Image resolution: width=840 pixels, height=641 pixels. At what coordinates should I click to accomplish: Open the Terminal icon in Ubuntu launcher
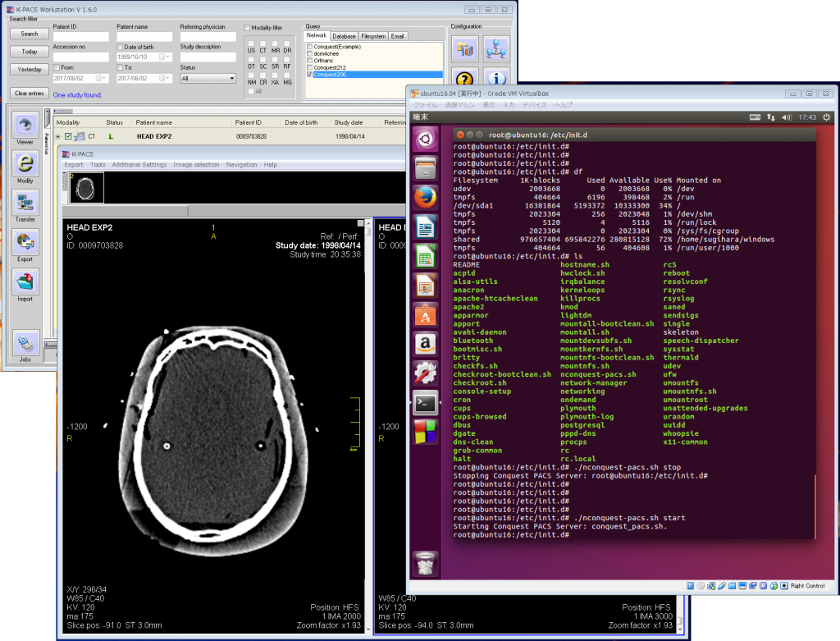pyautogui.click(x=426, y=402)
